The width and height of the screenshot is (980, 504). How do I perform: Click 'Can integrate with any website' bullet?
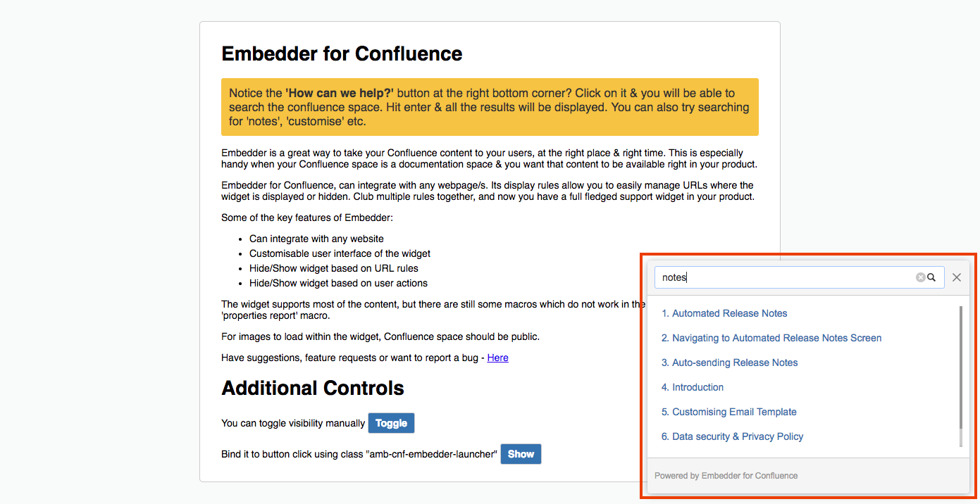(x=316, y=239)
